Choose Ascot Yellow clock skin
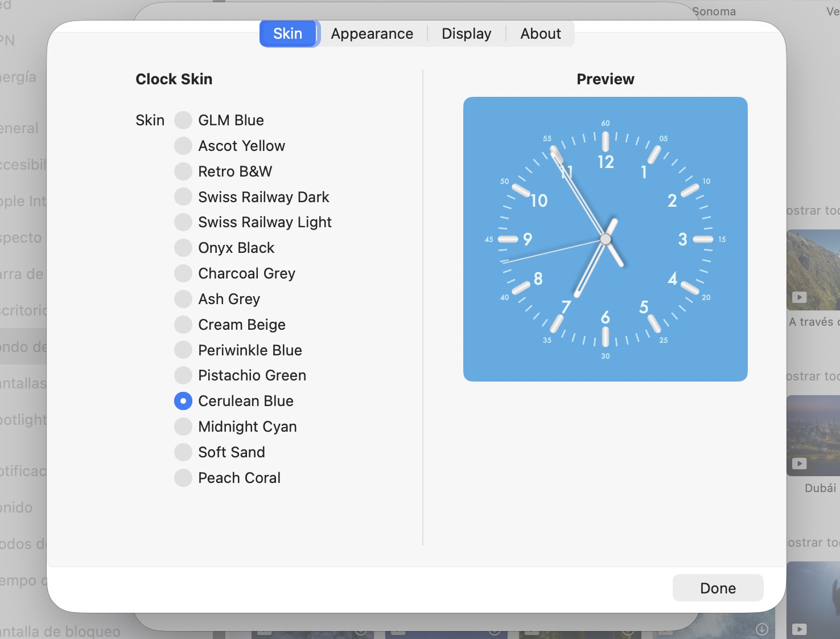Image resolution: width=840 pixels, height=639 pixels. (x=183, y=146)
